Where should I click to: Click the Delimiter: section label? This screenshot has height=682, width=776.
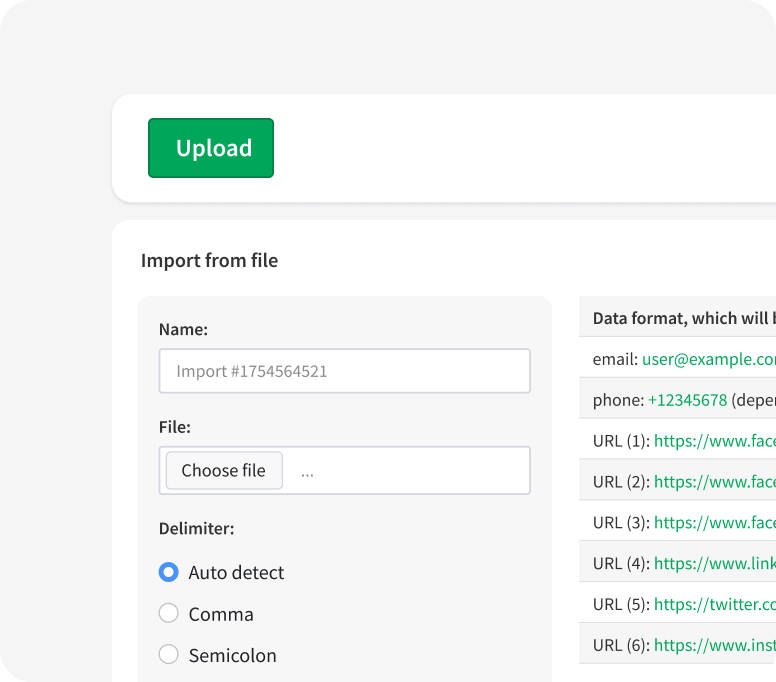(x=196, y=529)
